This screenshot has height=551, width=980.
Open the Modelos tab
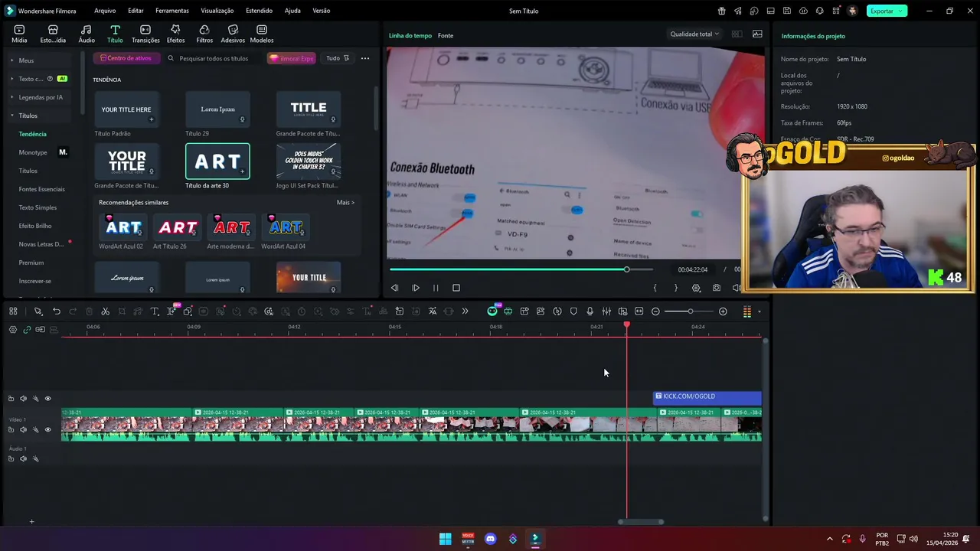[262, 34]
